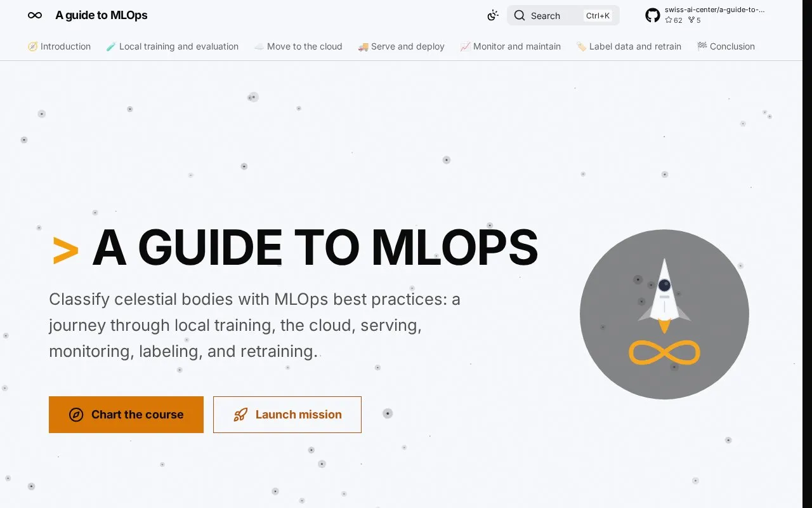
Task: Open swiss-ai-center/a-guide-to repository link
Action: click(715, 10)
